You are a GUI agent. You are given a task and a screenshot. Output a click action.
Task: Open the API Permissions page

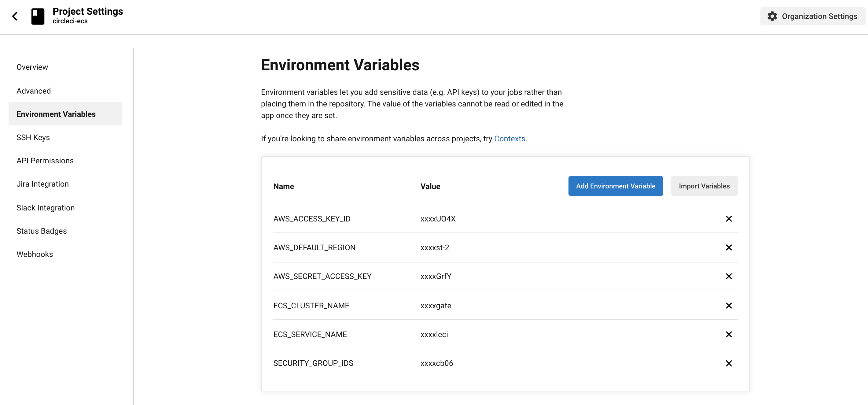tap(45, 160)
